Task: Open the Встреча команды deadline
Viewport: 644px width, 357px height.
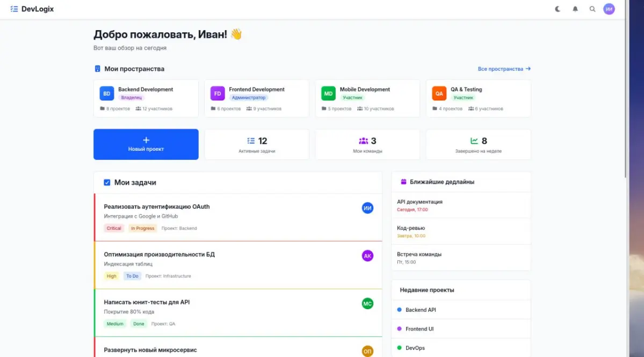Action: [461, 258]
